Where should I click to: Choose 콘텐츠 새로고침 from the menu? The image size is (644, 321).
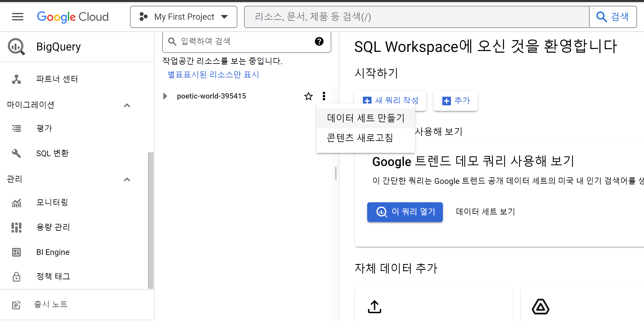pos(366,138)
